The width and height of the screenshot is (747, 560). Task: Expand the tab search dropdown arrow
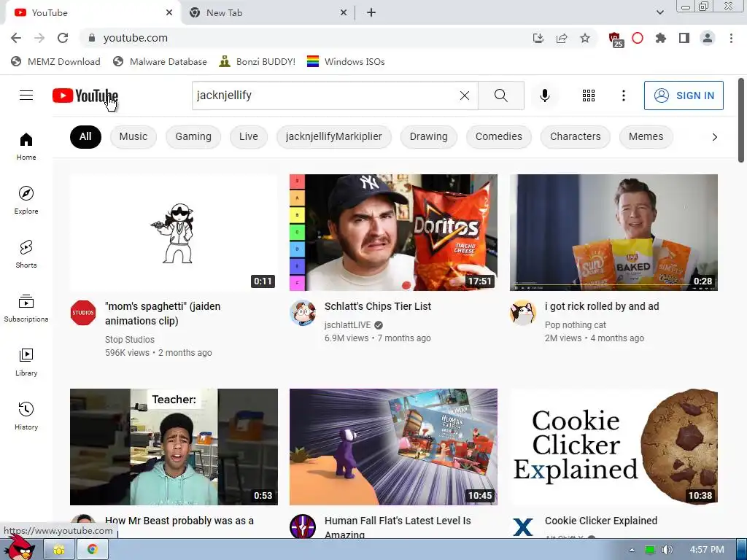click(x=659, y=12)
